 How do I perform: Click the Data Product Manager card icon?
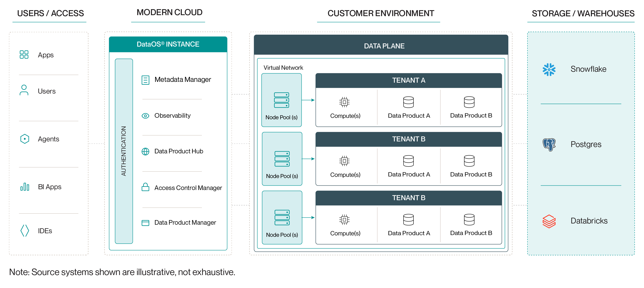145,223
